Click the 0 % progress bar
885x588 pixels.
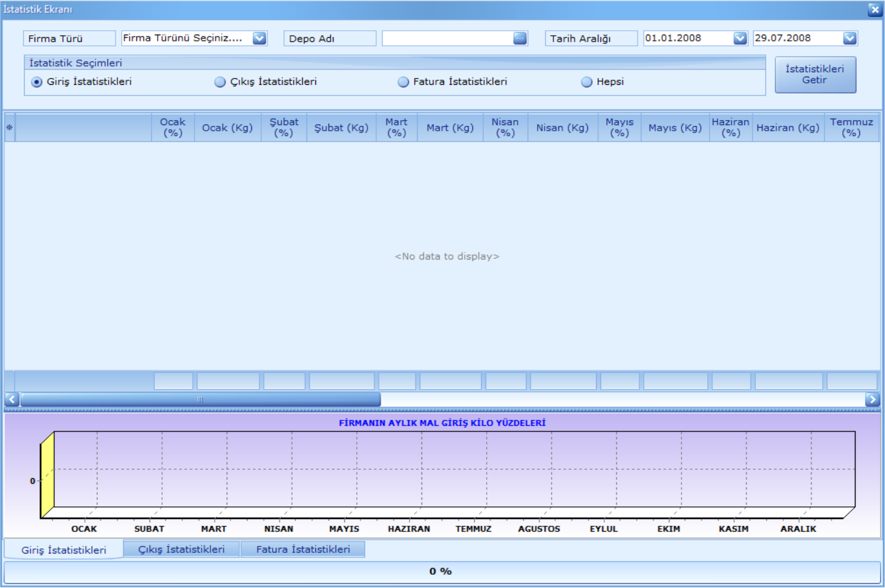click(442, 572)
